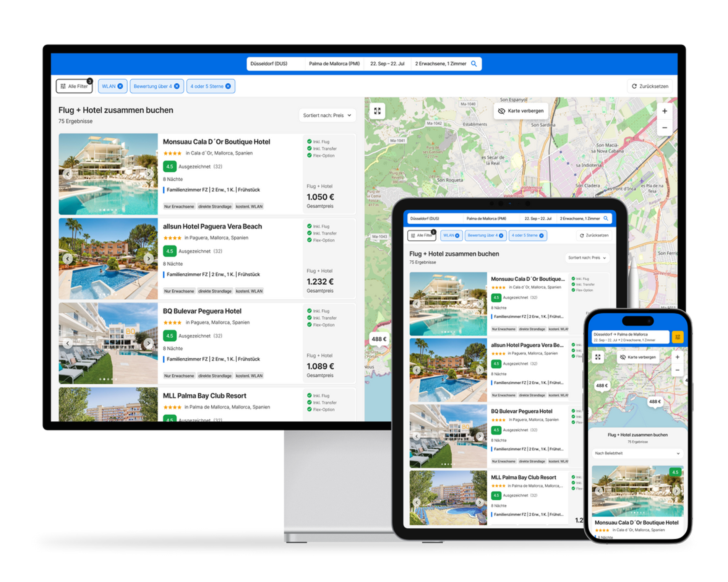Open Sortiert nach: Preis dropdown on desktop
The height and width of the screenshot is (582, 728).
point(327,115)
